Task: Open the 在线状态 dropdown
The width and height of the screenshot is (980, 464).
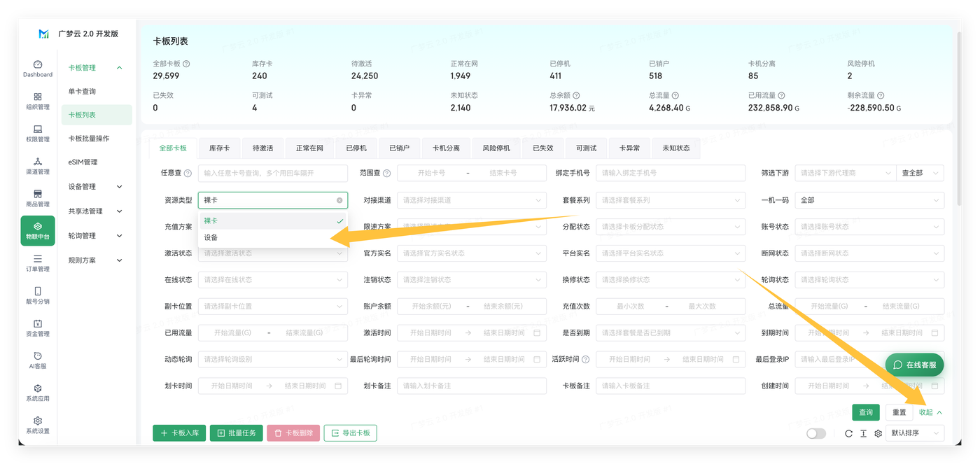Action: point(273,280)
